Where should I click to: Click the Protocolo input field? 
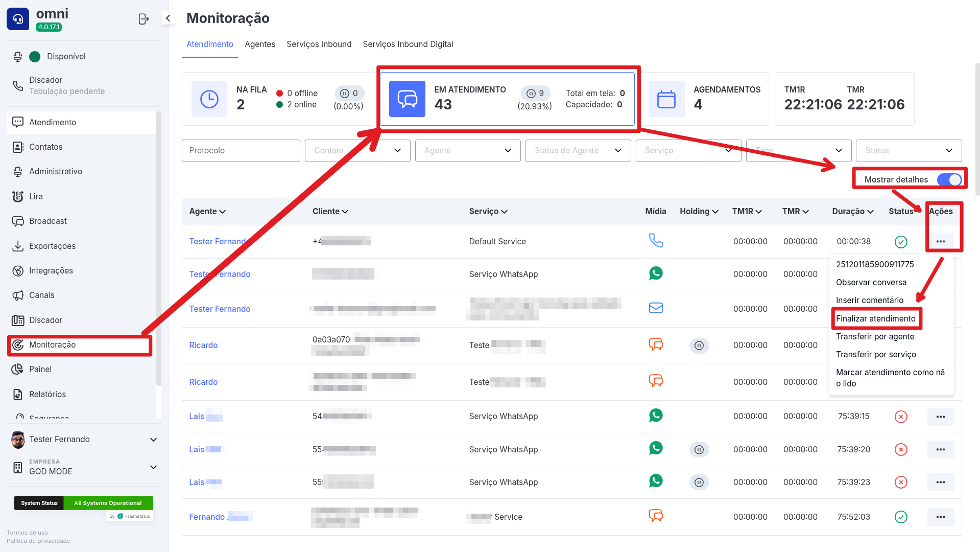pos(241,151)
